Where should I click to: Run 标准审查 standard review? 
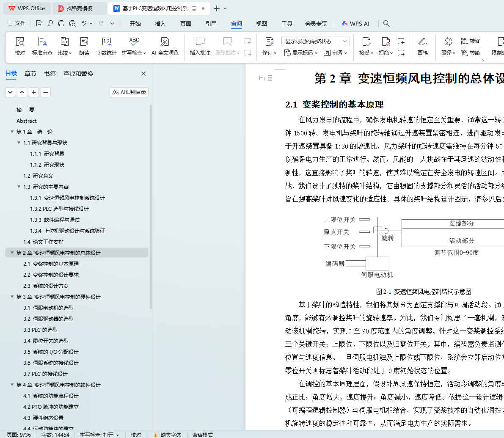pyautogui.click(x=42, y=46)
